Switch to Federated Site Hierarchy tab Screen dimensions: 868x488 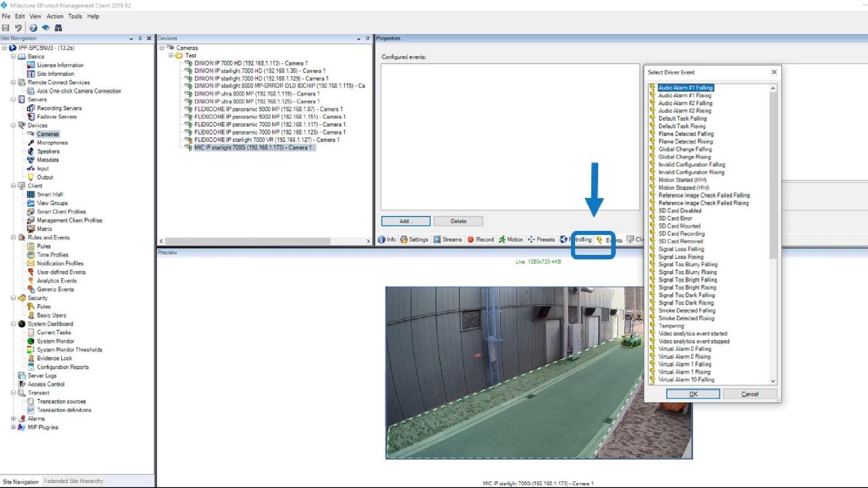pos(73,481)
